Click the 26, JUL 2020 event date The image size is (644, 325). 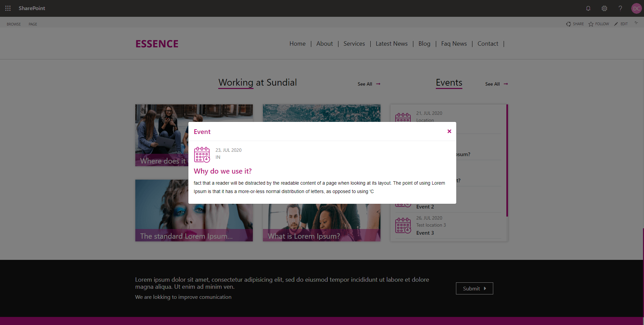[429, 218]
